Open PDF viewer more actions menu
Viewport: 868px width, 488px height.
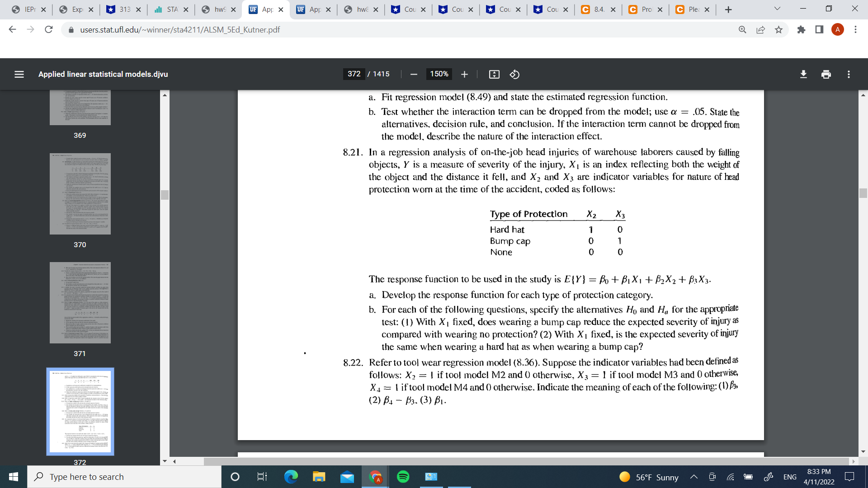point(849,74)
